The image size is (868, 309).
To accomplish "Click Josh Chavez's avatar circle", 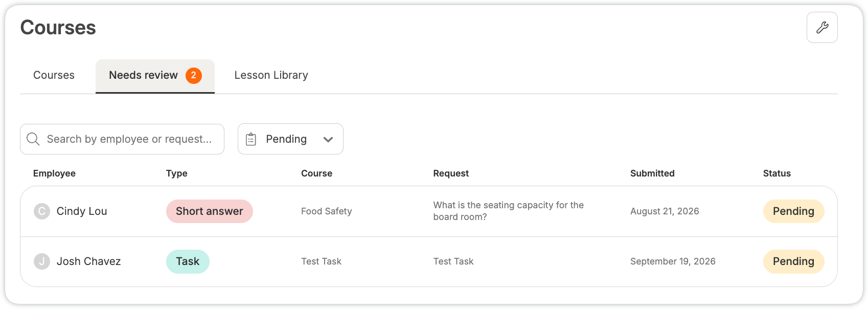I will click(x=42, y=261).
